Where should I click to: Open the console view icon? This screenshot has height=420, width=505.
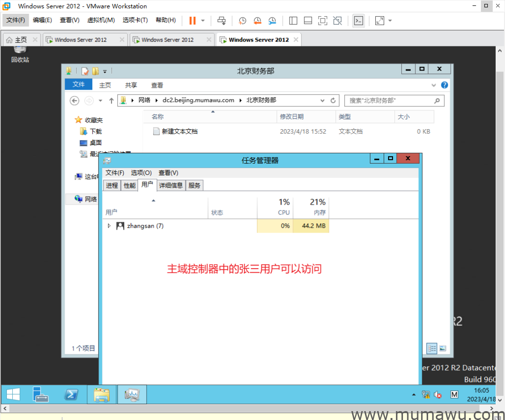(x=359, y=21)
